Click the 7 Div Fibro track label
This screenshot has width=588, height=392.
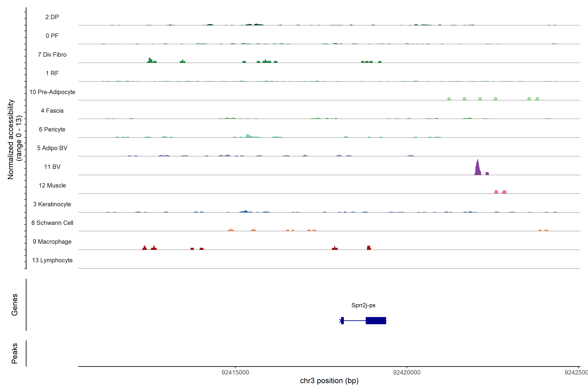coord(52,55)
